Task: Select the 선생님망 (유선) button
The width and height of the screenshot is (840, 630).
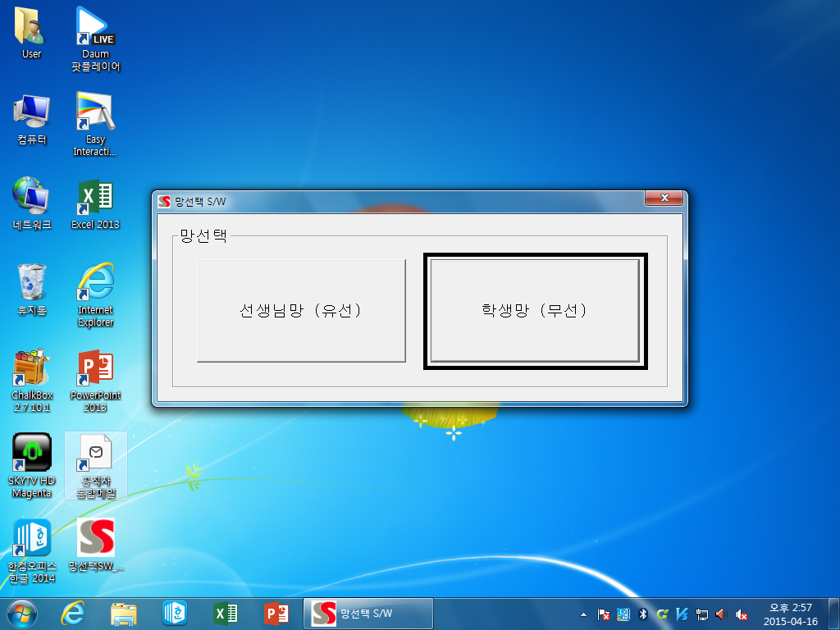Action: click(x=301, y=311)
